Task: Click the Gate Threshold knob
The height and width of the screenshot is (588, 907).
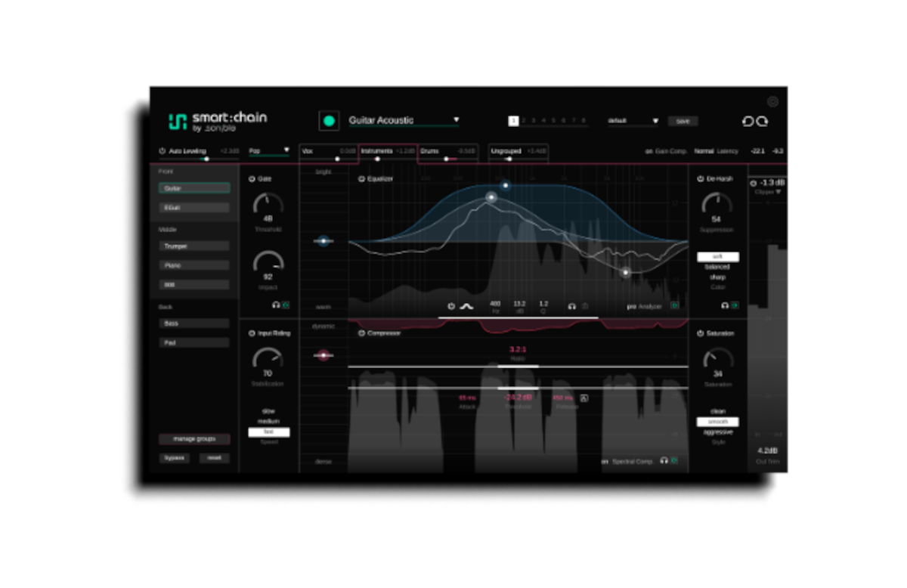Action: (268, 204)
